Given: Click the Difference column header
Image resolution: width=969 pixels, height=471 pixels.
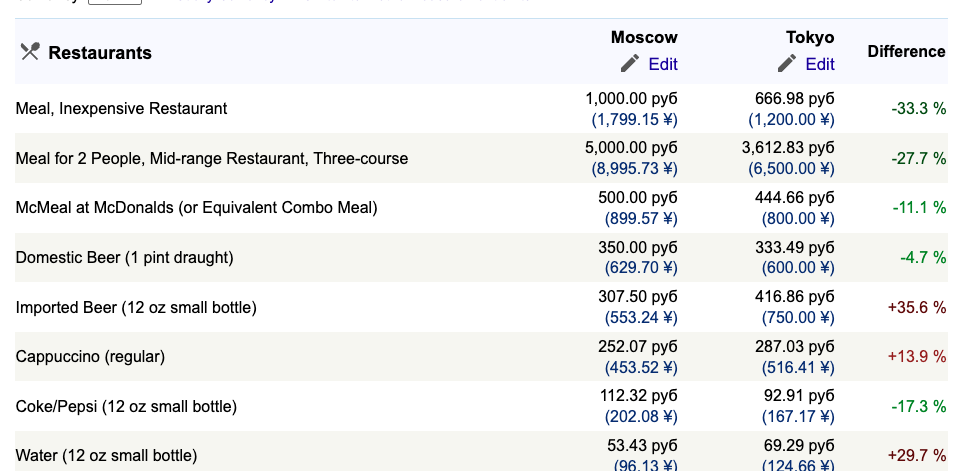Looking at the screenshot, I should (x=907, y=51).
